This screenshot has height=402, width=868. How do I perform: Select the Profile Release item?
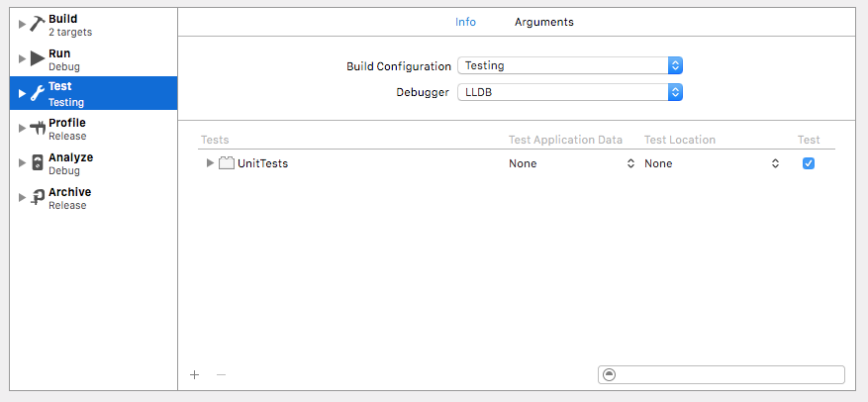click(x=94, y=129)
